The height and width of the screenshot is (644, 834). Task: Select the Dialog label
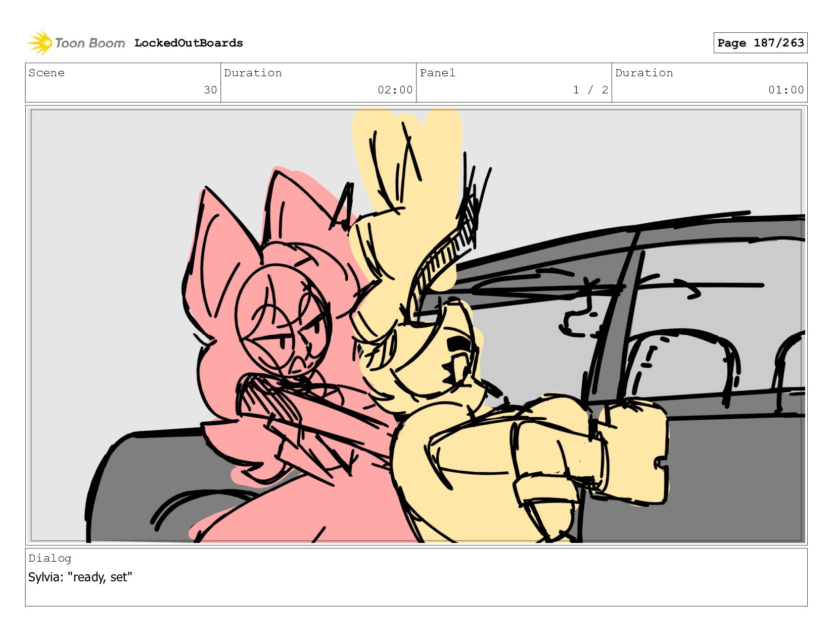tap(50, 558)
